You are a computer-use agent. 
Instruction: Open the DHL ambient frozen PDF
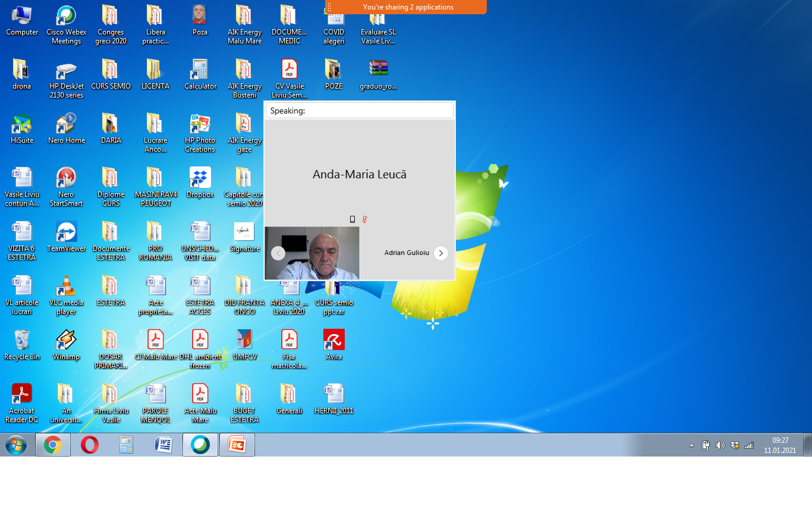click(x=200, y=349)
